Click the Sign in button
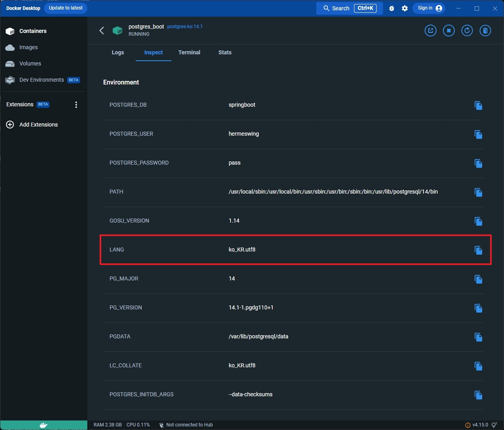The height and width of the screenshot is (430, 504). tap(429, 8)
